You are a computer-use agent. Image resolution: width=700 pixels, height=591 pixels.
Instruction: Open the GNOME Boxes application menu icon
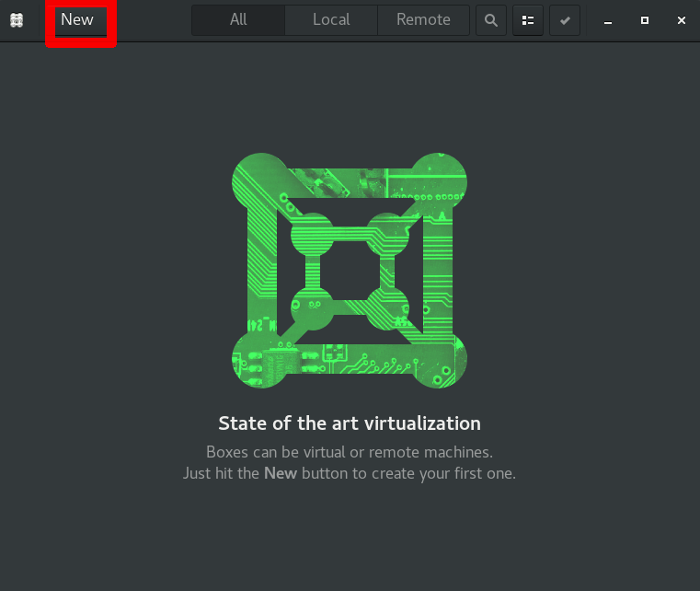coord(17,20)
